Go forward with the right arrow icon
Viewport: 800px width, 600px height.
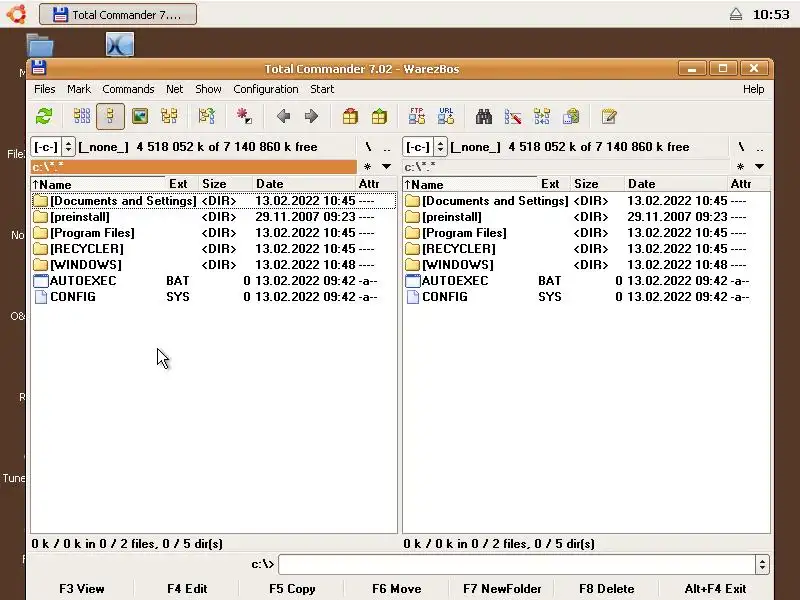[x=311, y=116]
